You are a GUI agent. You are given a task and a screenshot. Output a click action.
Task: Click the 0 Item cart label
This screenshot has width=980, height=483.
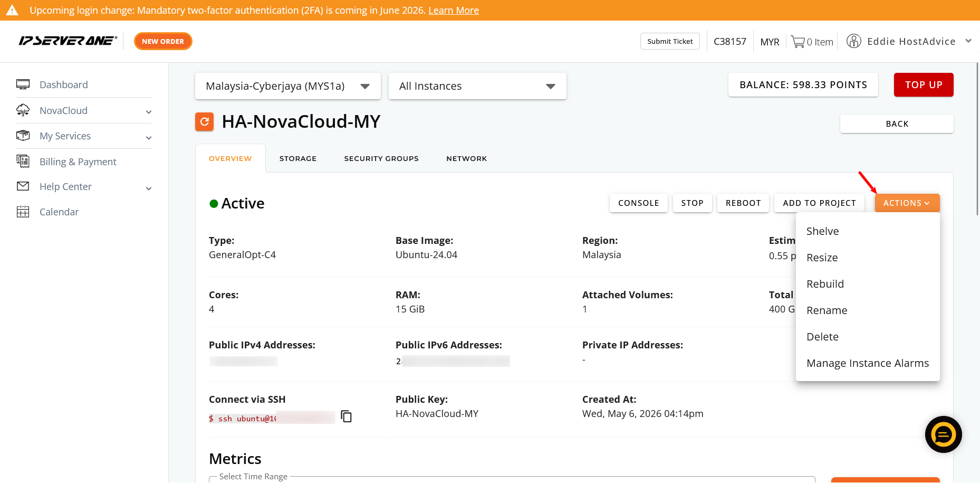[x=820, y=42]
